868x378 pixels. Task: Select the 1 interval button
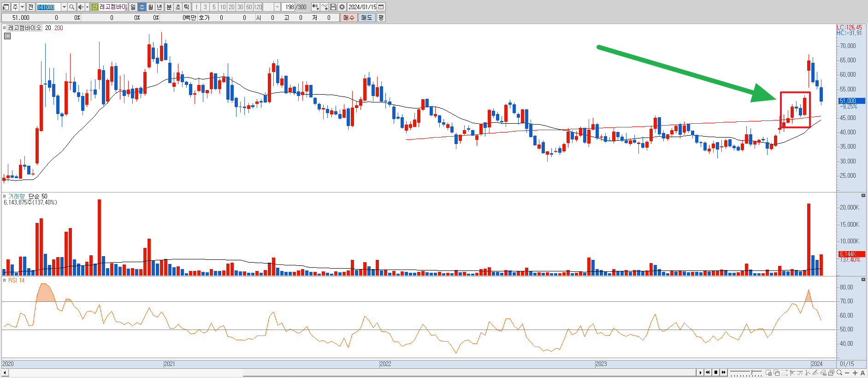(x=196, y=7)
